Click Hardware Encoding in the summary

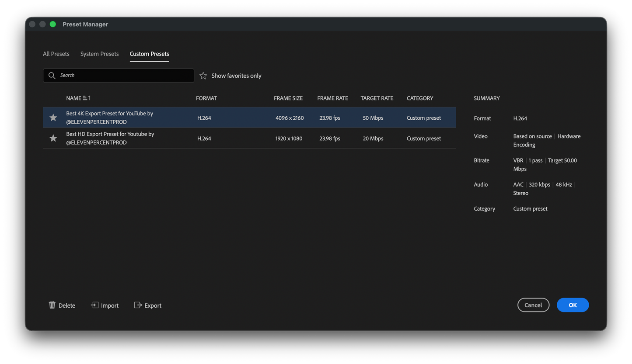click(547, 140)
